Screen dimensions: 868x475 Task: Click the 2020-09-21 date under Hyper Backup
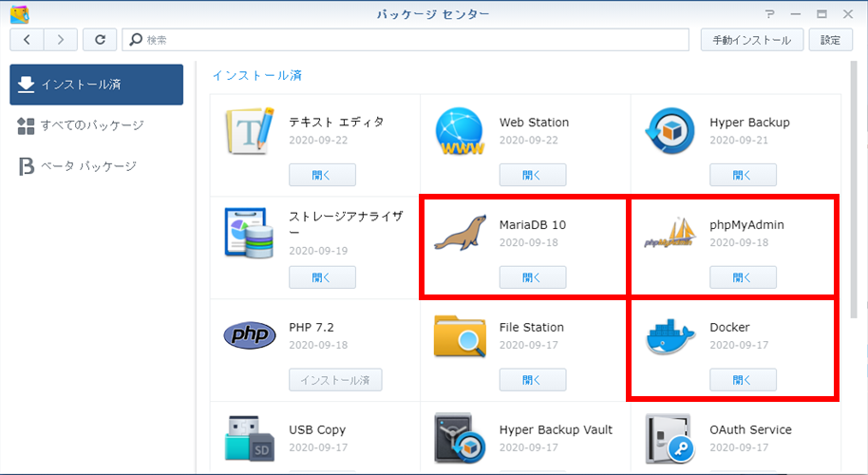(x=739, y=140)
